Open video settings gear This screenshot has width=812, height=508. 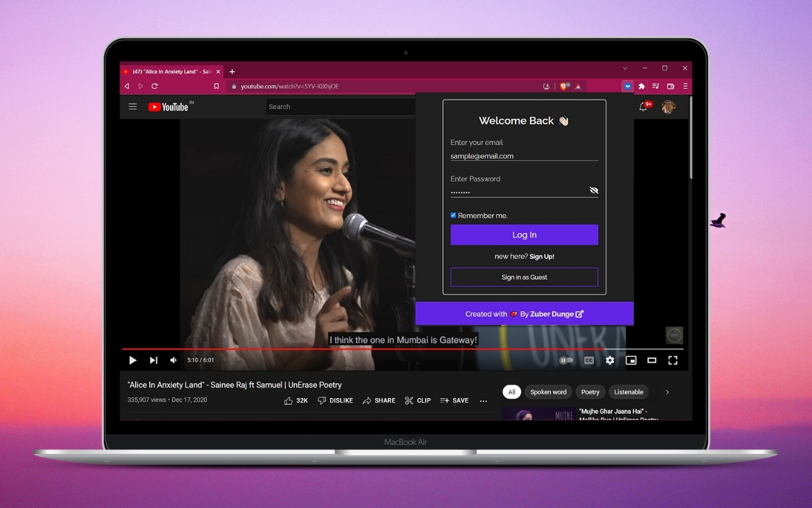610,360
